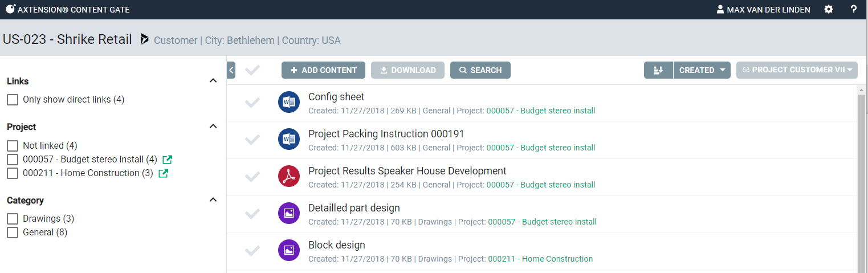Enable Only show direct links checkbox
The image size is (868, 273).
point(13,100)
